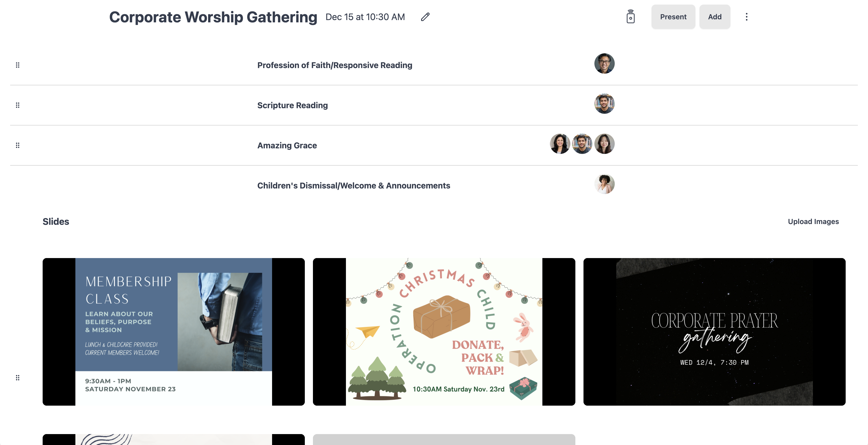Click the Add button
Screen dimensions: 868x445
pos(715,17)
